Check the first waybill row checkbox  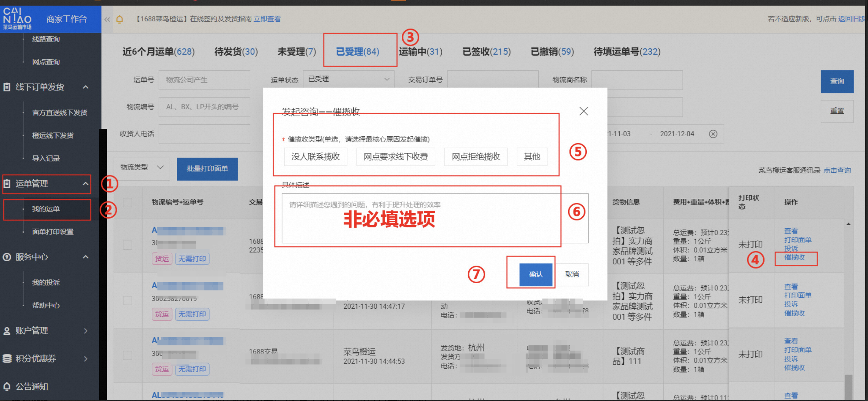(x=127, y=245)
